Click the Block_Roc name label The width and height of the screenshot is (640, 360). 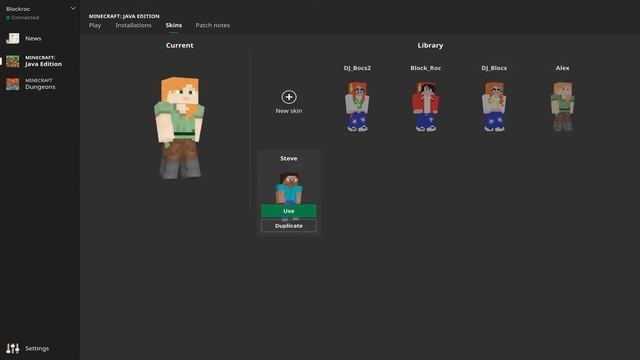tap(426, 68)
